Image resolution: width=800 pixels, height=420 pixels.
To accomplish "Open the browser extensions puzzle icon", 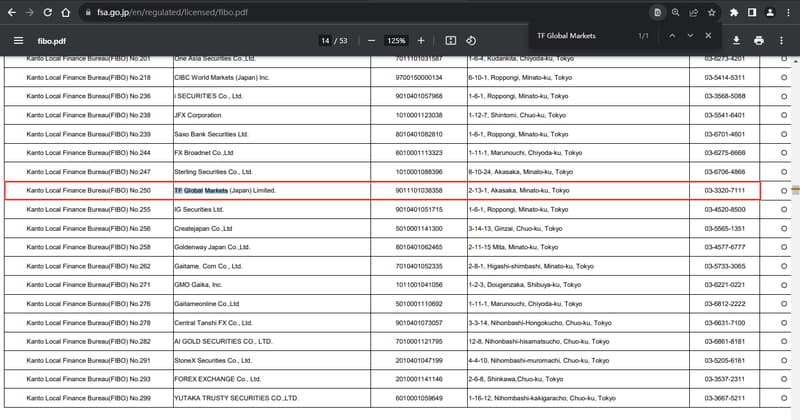I will (734, 13).
